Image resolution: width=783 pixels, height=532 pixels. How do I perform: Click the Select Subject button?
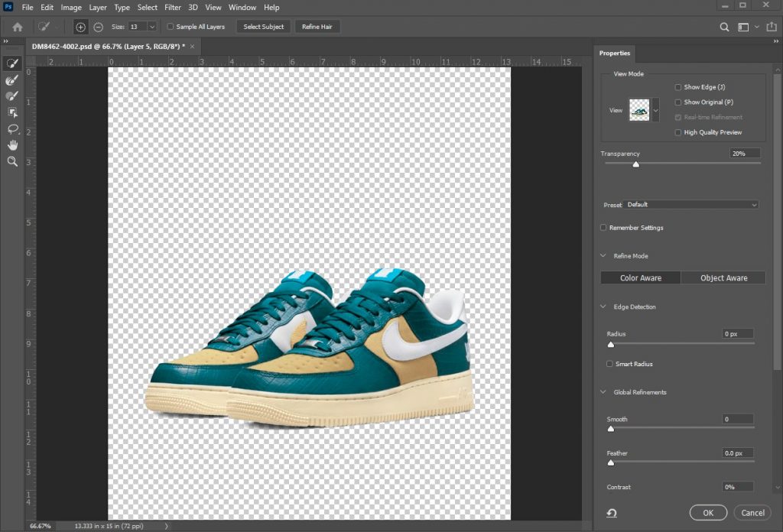[x=264, y=27]
